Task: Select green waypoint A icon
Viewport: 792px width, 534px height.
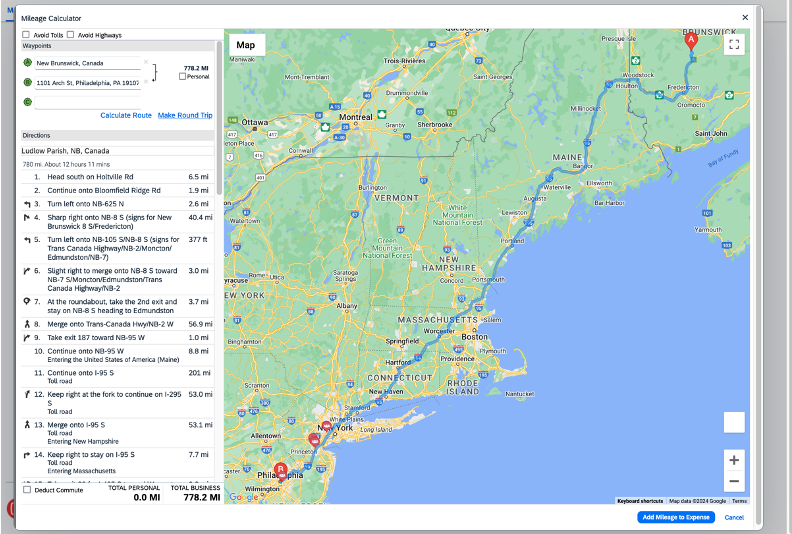Action: (27, 63)
